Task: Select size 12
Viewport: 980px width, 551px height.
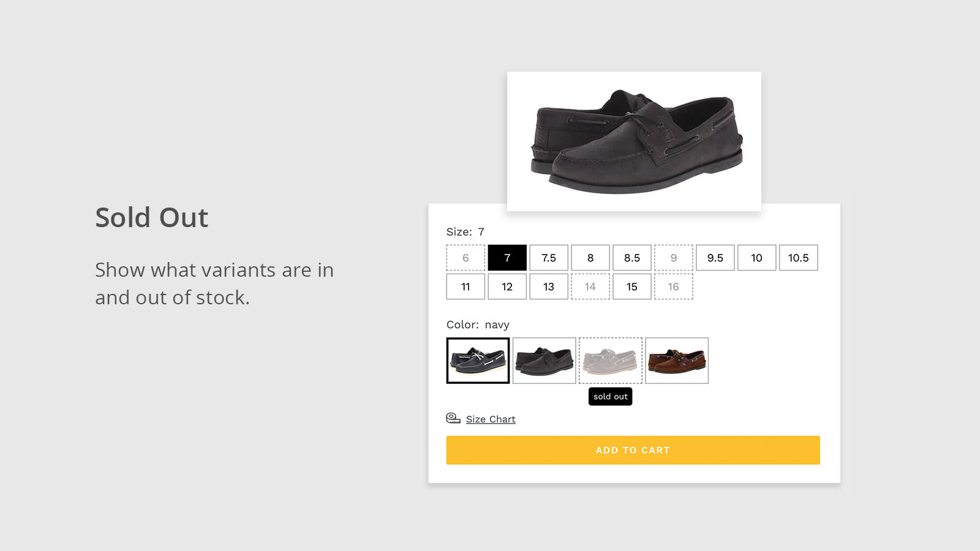Action: point(507,287)
